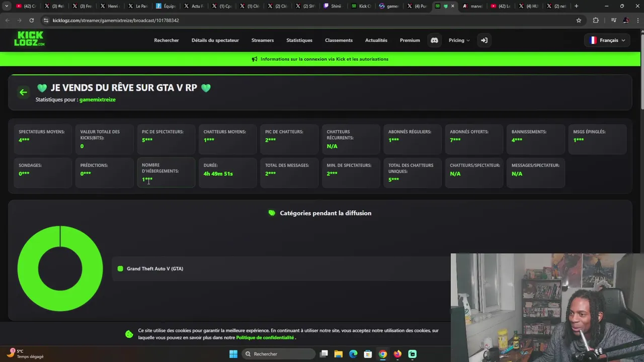Click the Kick connection info banner link
644x362 pixels.
point(324,59)
